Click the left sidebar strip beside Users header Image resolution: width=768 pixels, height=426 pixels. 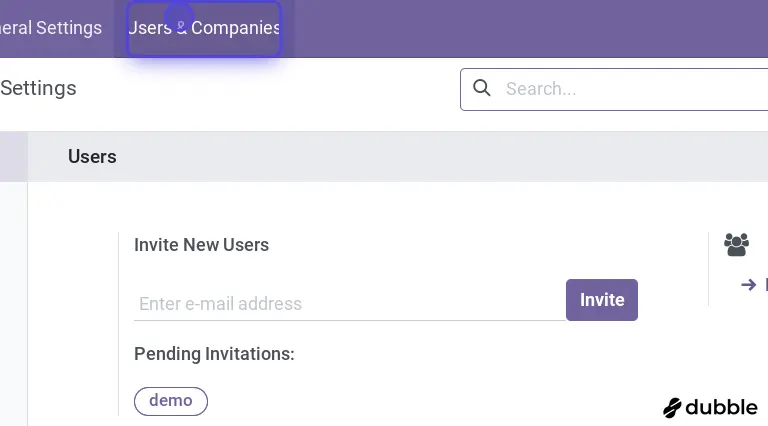13,157
